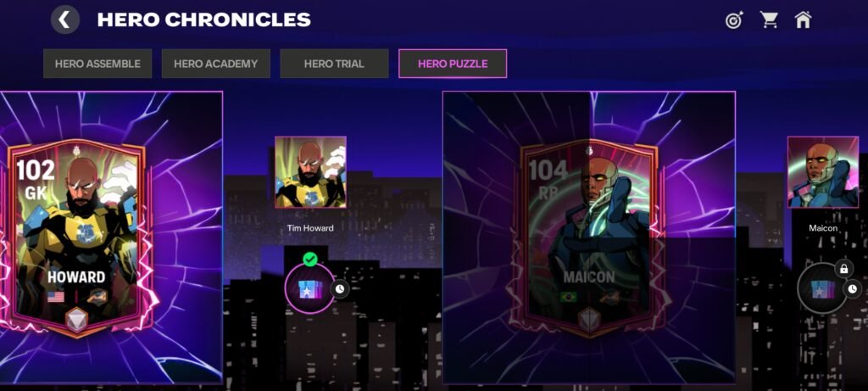Open the Hero Trial tab
This screenshot has width=868, height=391.
coord(334,64)
